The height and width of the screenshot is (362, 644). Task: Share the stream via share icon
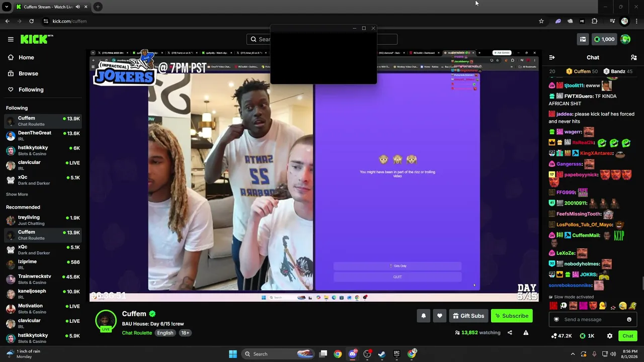[510, 332]
